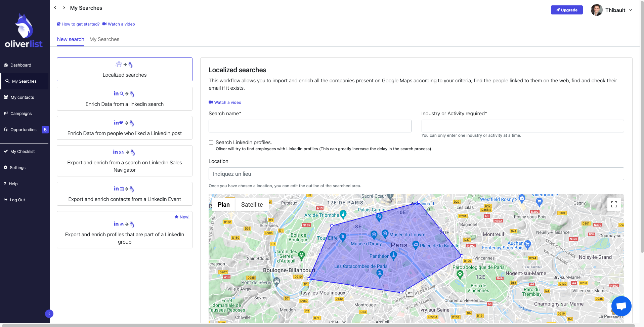Expand the Thibault account dropdown
The height and width of the screenshot is (327, 644).
click(x=631, y=10)
